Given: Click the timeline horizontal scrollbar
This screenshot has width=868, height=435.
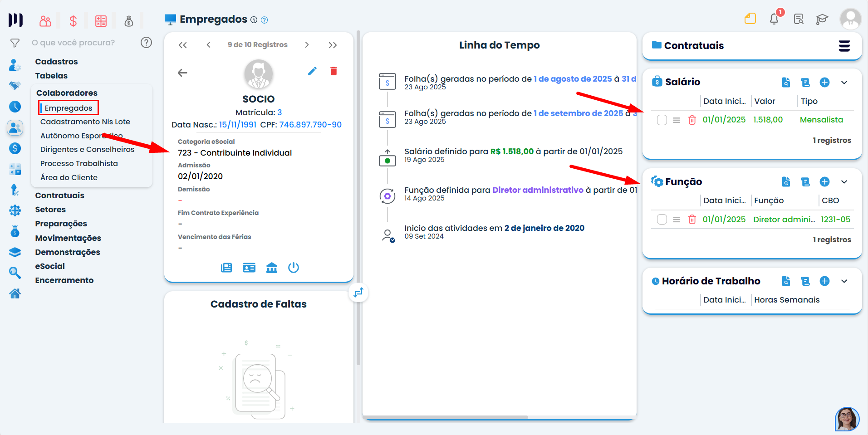Looking at the screenshot, I should 445,417.
